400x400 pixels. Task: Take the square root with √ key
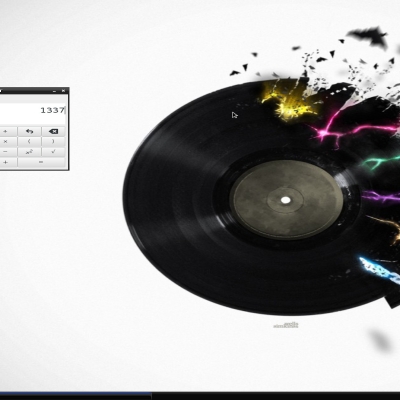(53, 152)
